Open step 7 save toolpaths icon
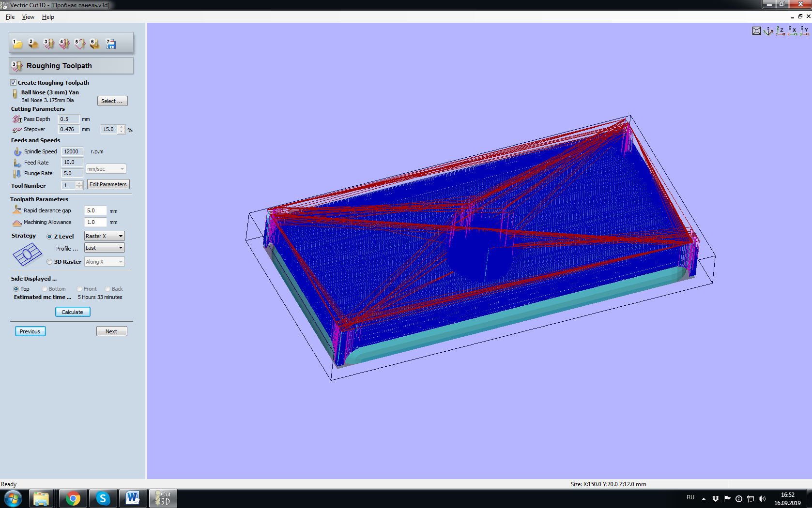 coord(111,44)
